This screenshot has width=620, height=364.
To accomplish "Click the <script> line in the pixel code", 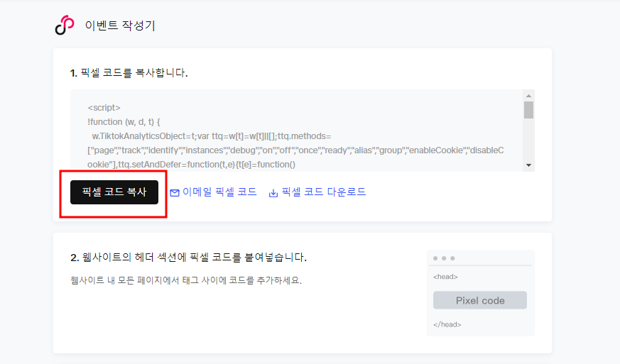I will click(x=104, y=108).
